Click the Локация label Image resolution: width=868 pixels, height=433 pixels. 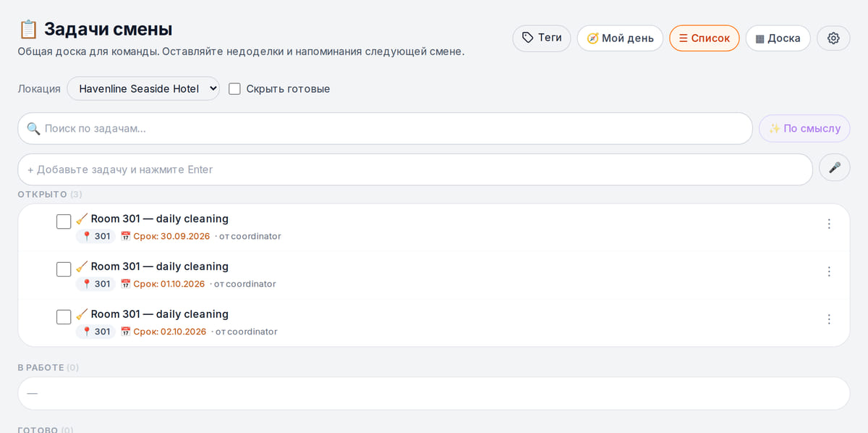pyautogui.click(x=39, y=89)
